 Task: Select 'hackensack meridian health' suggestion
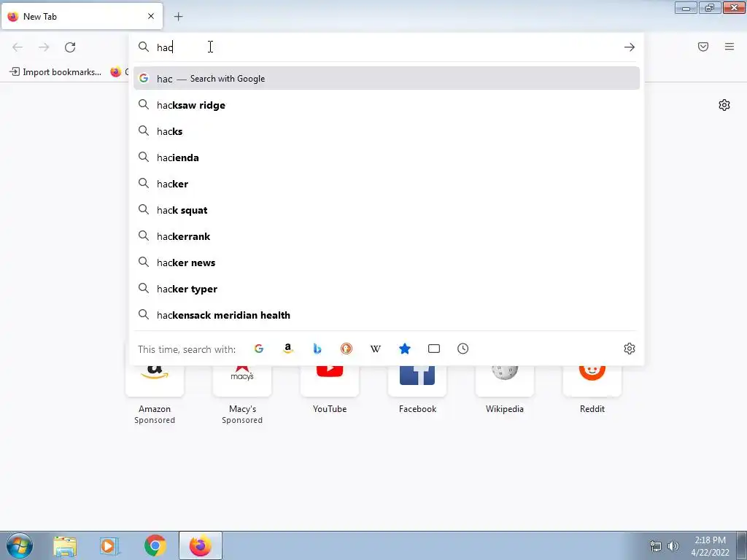click(387, 315)
